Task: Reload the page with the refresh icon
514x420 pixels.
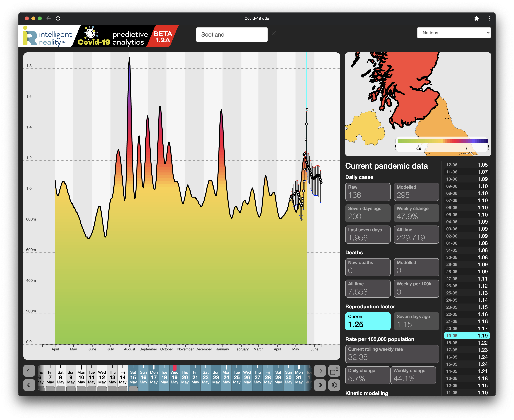Action: pos(58,18)
